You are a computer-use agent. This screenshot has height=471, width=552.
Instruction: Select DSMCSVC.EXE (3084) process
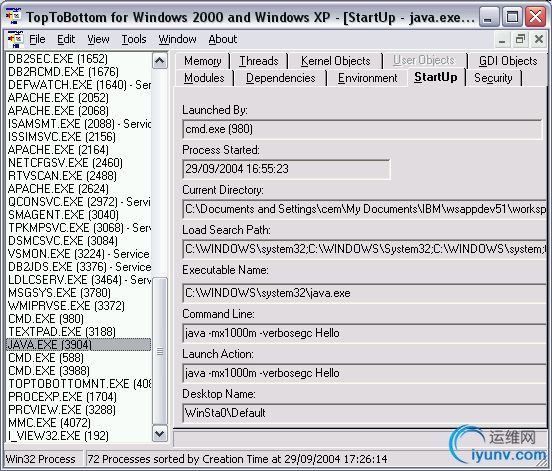(x=63, y=241)
